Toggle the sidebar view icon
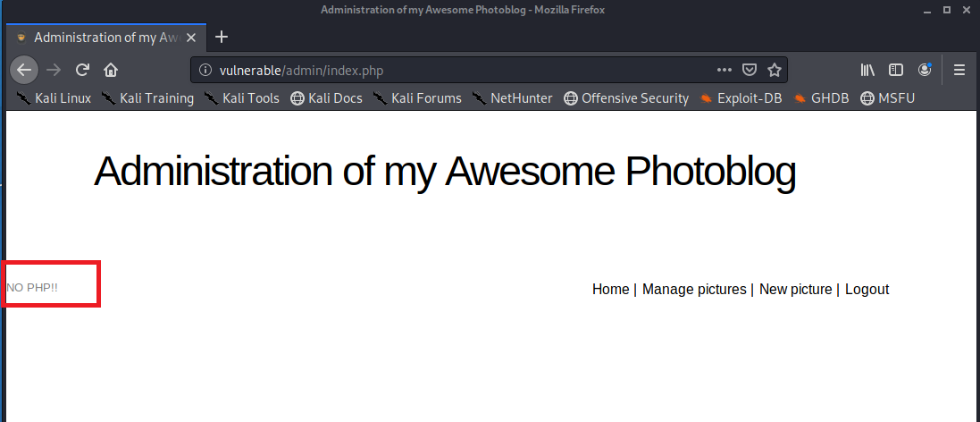The width and height of the screenshot is (980, 422). pyautogui.click(x=896, y=70)
